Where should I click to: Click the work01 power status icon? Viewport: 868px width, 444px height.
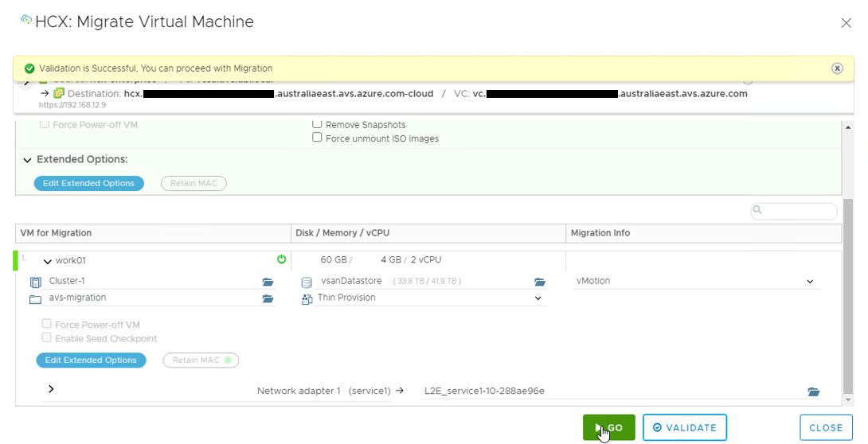[281, 259]
